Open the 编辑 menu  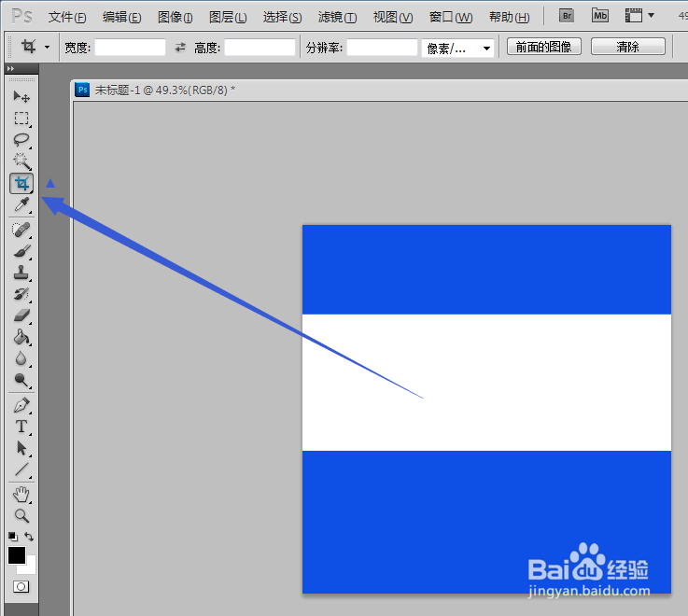(x=121, y=17)
